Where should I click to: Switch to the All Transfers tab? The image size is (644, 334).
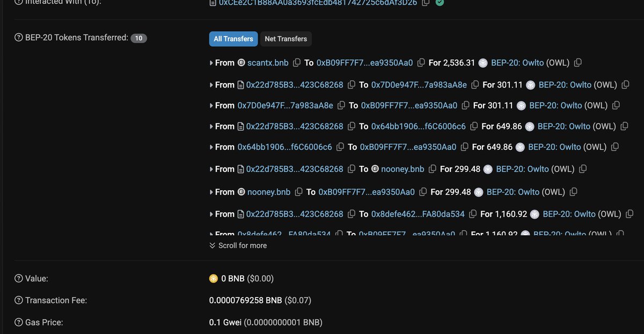tap(233, 39)
